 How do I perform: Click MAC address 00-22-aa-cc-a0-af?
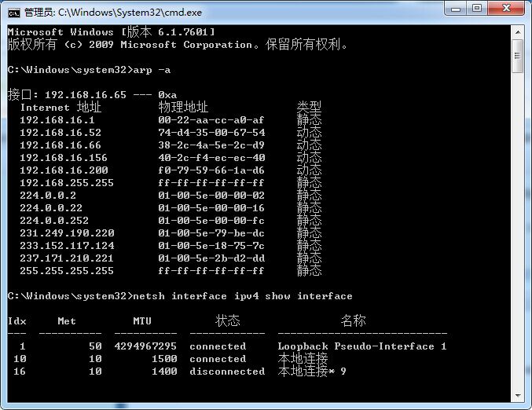click(x=211, y=120)
